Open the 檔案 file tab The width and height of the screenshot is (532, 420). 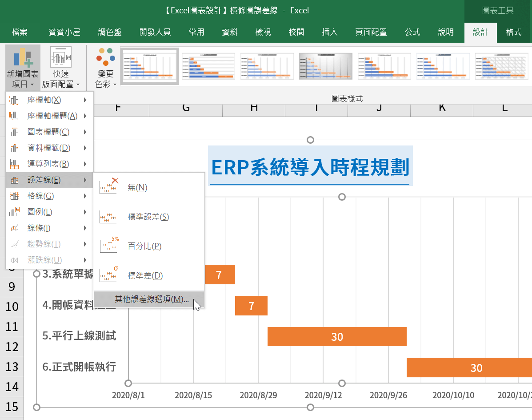(20, 32)
